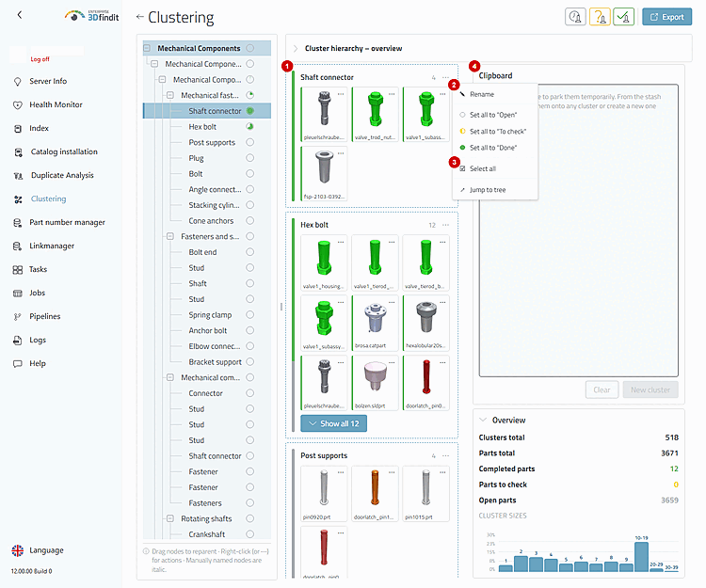
Task: Toggle status circle of Cone anchors node
Action: click(x=249, y=220)
